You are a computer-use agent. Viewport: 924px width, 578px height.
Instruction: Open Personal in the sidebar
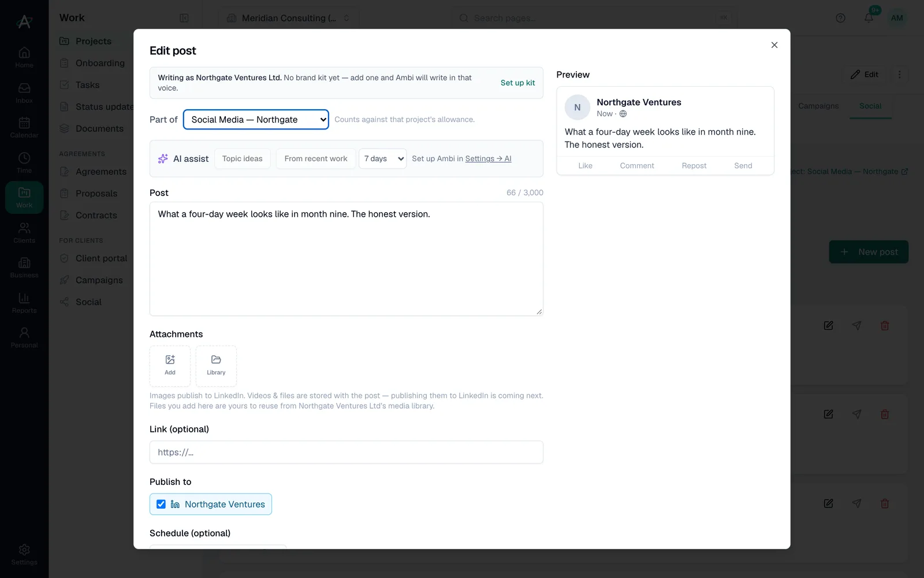pos(24,338)
